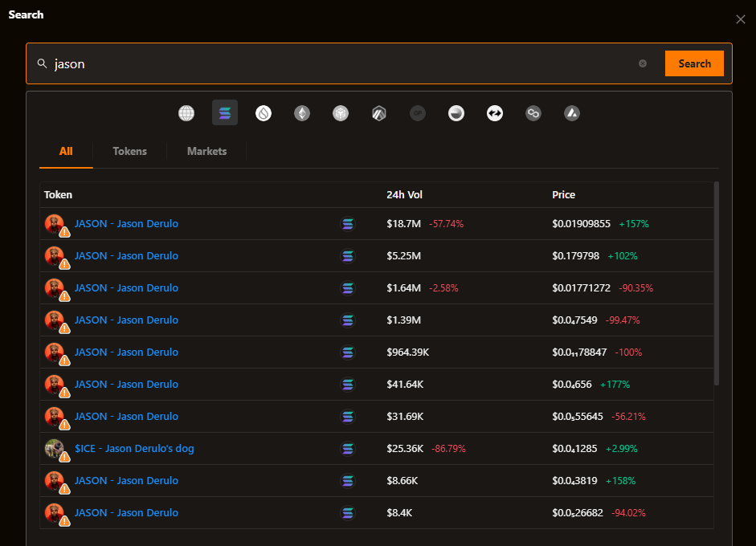The height and width of the screenshot is (546, 756).
Task: Click the Solana icon in the $41.64K row
Action: (348, 385)
